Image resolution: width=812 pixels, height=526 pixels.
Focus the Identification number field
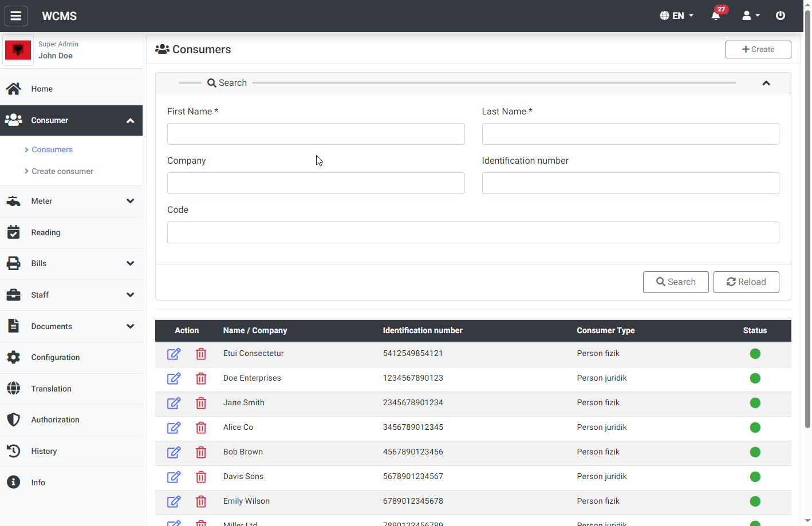[x=630, y=183]
